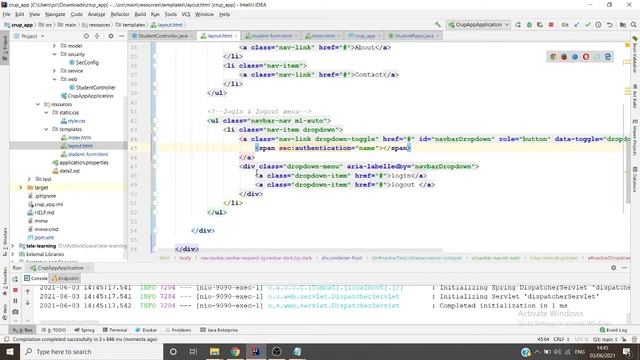Open the Problems tool window
This screenshot has width=640, height=360.
[178, 330]
